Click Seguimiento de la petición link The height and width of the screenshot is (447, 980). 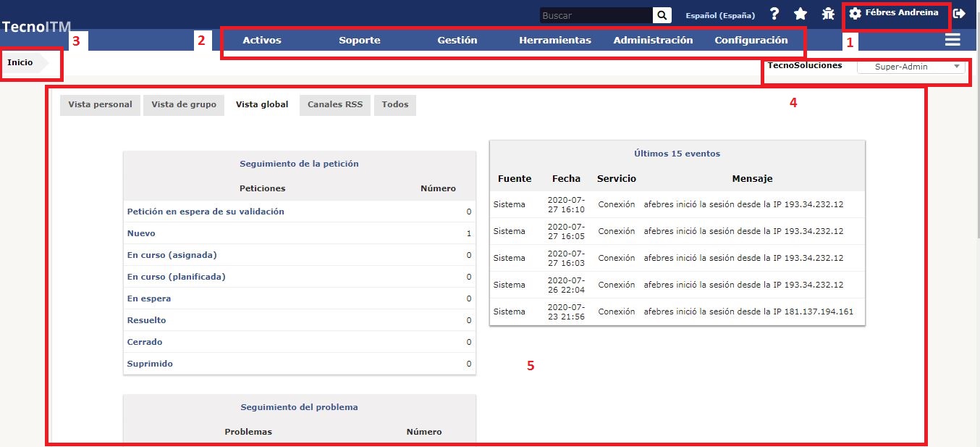tap(299, 164)
